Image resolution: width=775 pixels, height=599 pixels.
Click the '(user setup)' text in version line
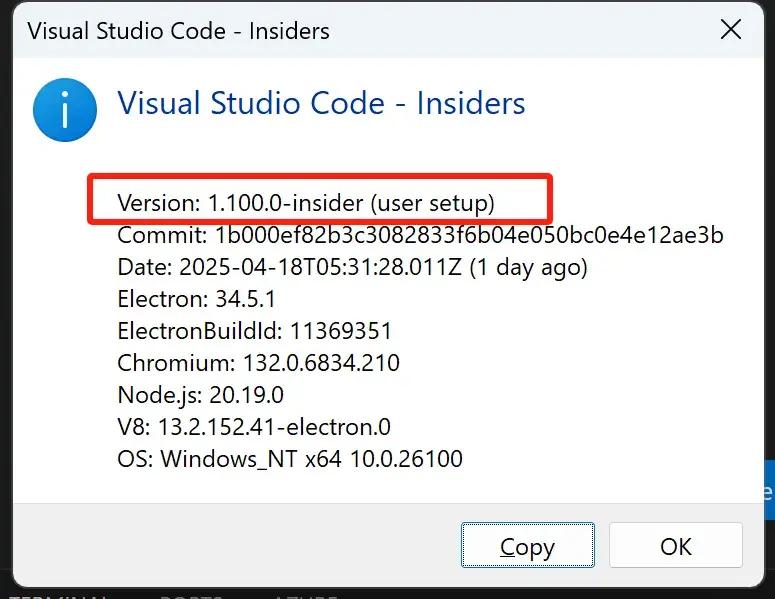click(x=432, y=203)
